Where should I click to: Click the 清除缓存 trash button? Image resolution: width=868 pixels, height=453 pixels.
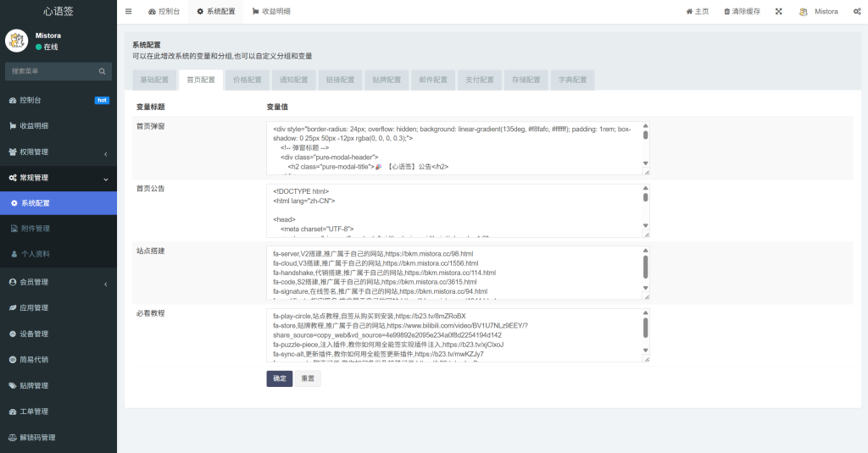tap(742, 11)
